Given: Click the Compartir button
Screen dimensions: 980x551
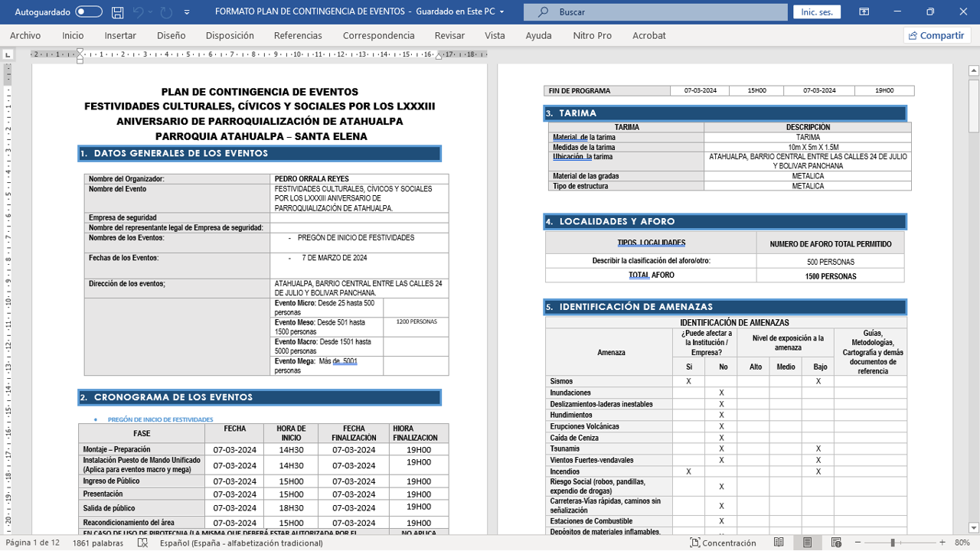Looking at the screenshot, I should click(x=936, y=35).
